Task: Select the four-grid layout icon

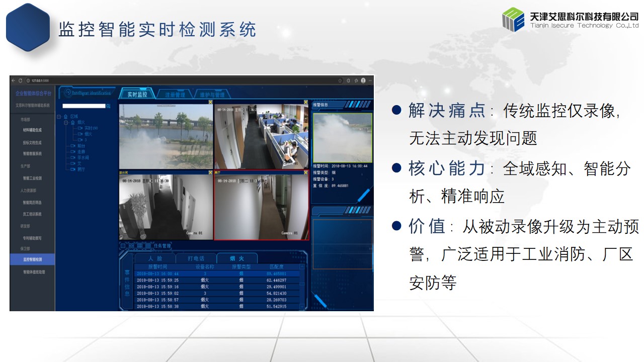Action: pos(131,246)
